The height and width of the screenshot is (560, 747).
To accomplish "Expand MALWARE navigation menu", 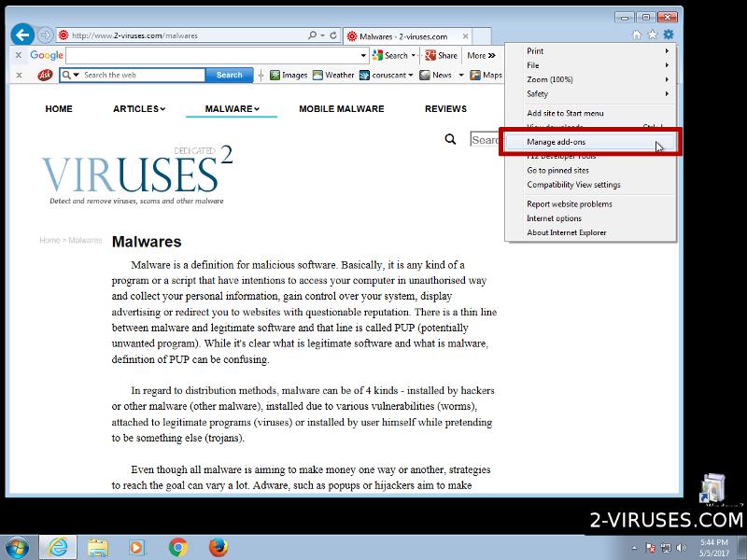I will pos(232,108).
